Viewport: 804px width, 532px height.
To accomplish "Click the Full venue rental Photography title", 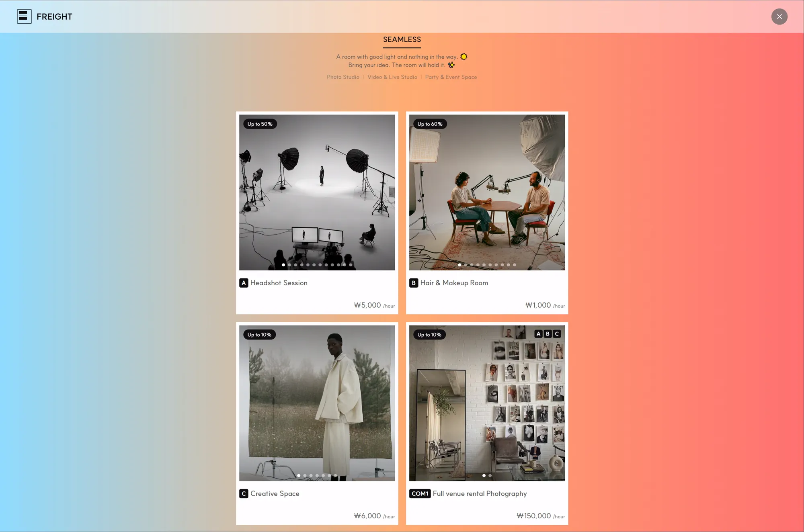I will coord(480,493).
